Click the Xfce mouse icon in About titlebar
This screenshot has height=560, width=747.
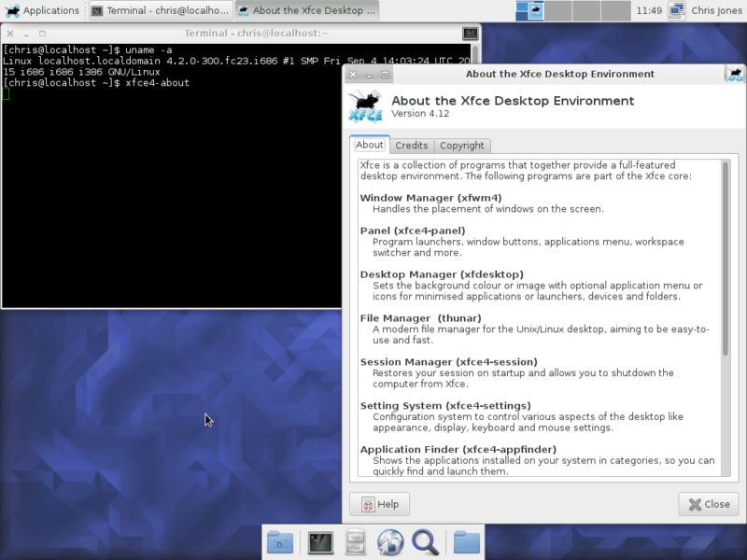click(x=735, y=74)
